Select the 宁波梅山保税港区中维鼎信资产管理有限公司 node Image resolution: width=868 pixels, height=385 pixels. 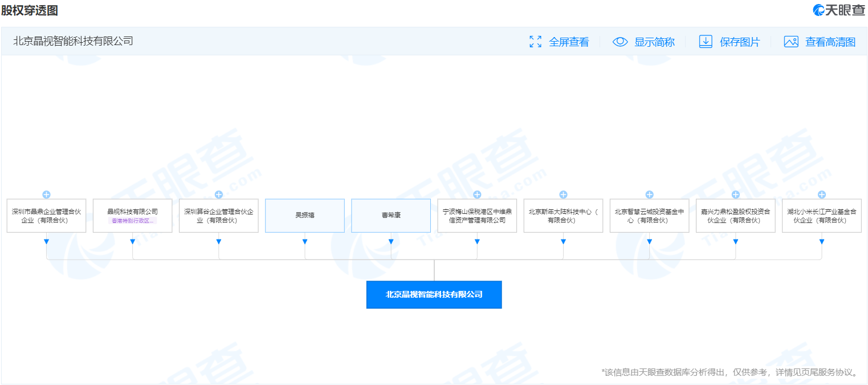477,216
